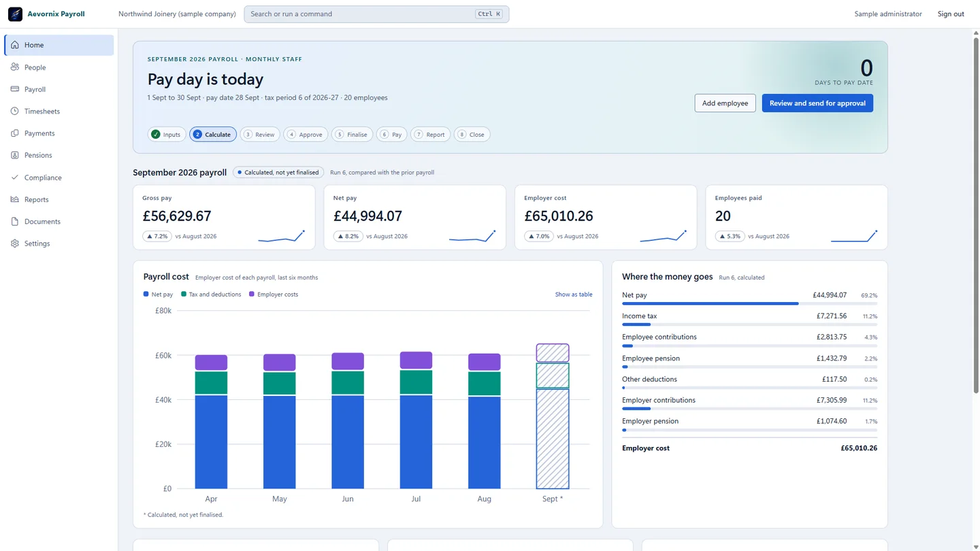Click the 0 days to pay date counter
This screenshot has width=980, height=551.
click(866, 68)
